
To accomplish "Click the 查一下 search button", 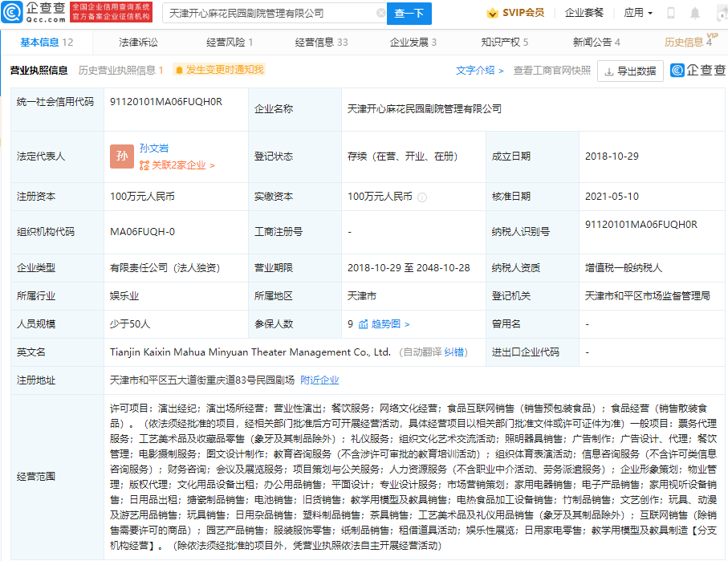I will coord(409,14).
